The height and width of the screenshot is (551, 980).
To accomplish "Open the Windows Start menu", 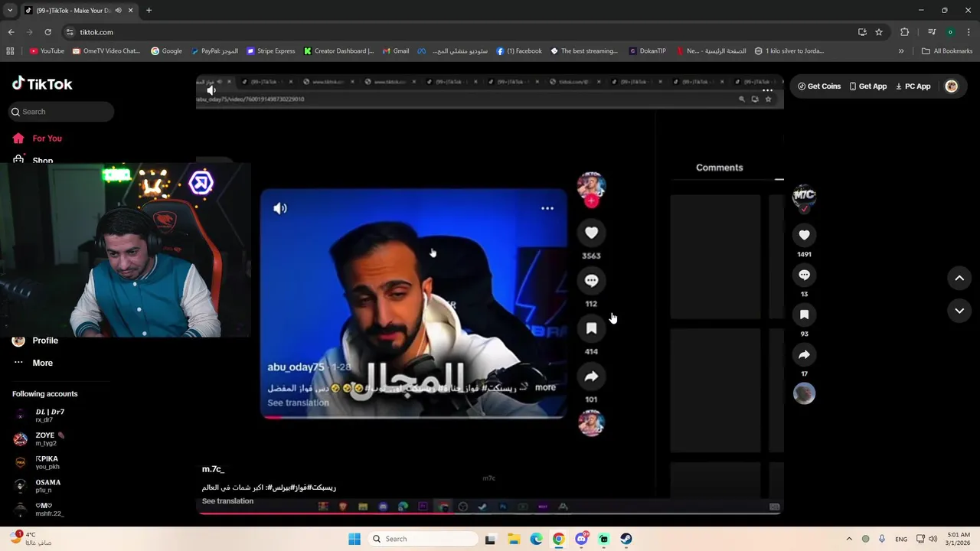I will click(x=354, y=539).
